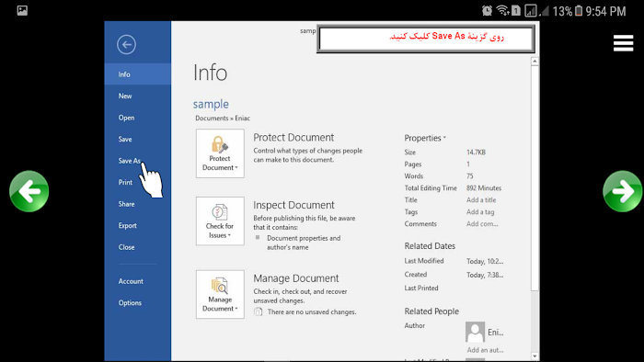Click the sample document title
The height and width of the screenshot is (362, 644).
tap(211, 104)
